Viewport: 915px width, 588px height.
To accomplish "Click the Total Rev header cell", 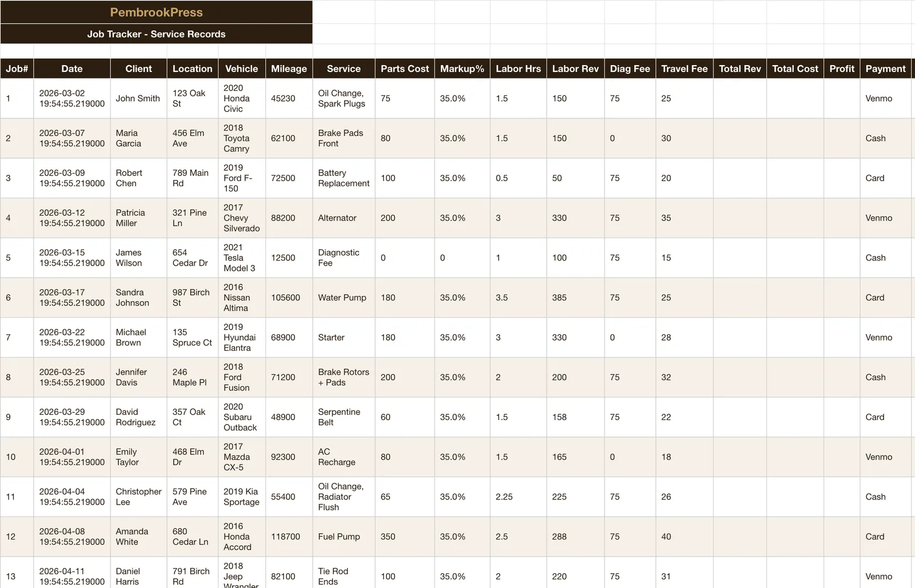I will 739,69.
